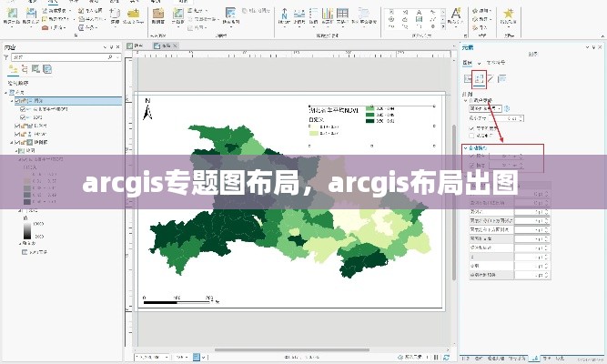607x364 pixels.
Task: Select List By Drawing Order in Contents pane
Action: pos(13,69)
